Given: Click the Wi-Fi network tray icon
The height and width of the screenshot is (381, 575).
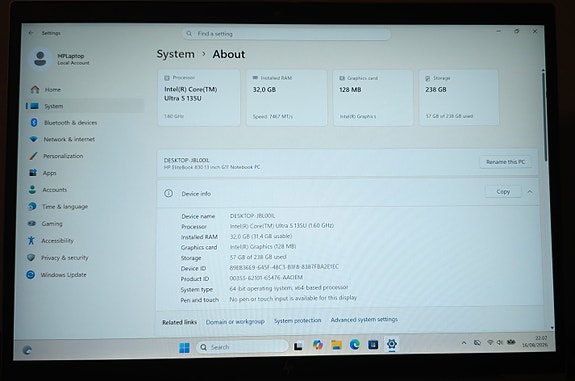Looking at the screenshot, I should tap(490, 342).
